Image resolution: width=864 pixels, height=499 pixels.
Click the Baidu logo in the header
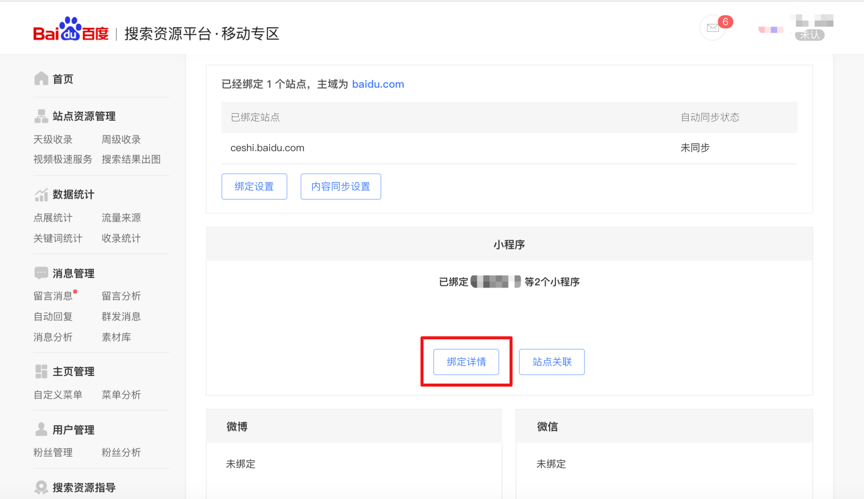(70, 31)
